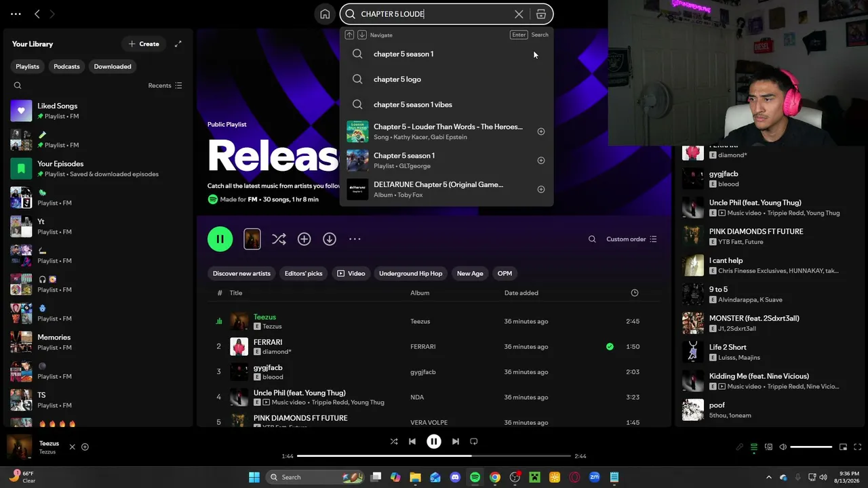Open the TS playlist

pos(98,400)
